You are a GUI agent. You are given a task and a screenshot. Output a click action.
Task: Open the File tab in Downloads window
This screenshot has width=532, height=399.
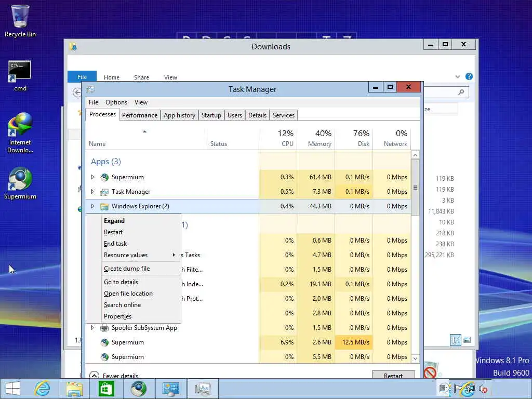click(x=82, y=77)
